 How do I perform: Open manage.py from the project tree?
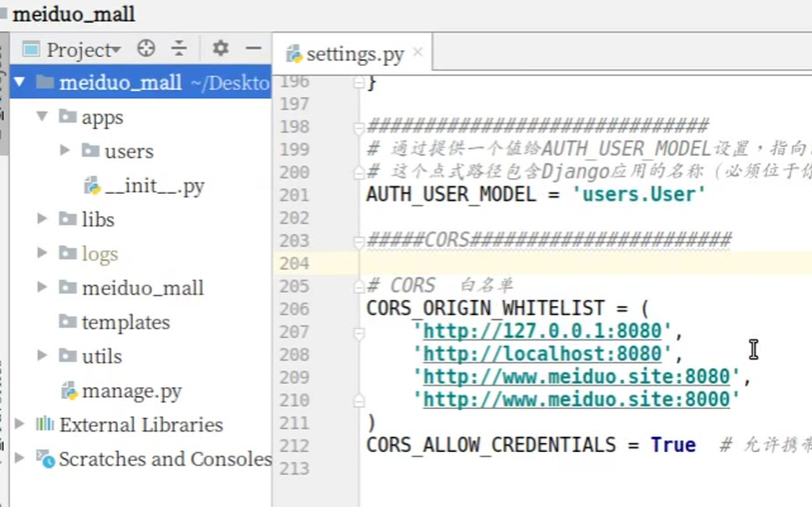pos(131,391)
